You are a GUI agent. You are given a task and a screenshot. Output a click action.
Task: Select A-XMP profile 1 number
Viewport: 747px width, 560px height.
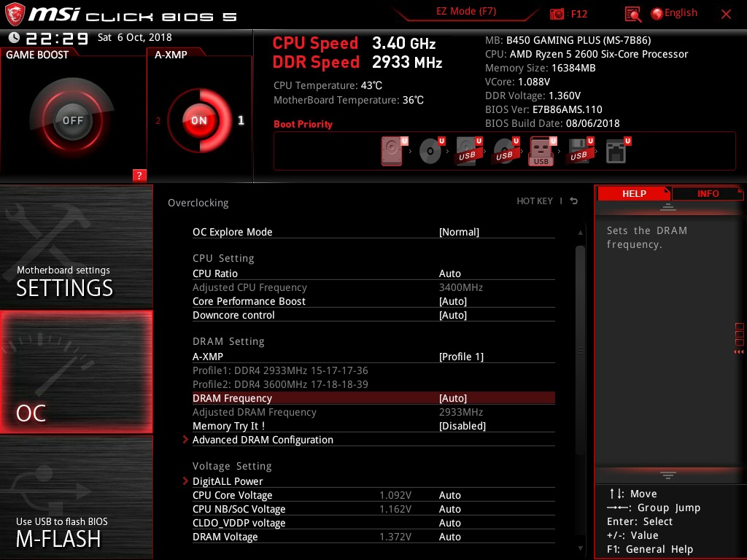point(241,120)
